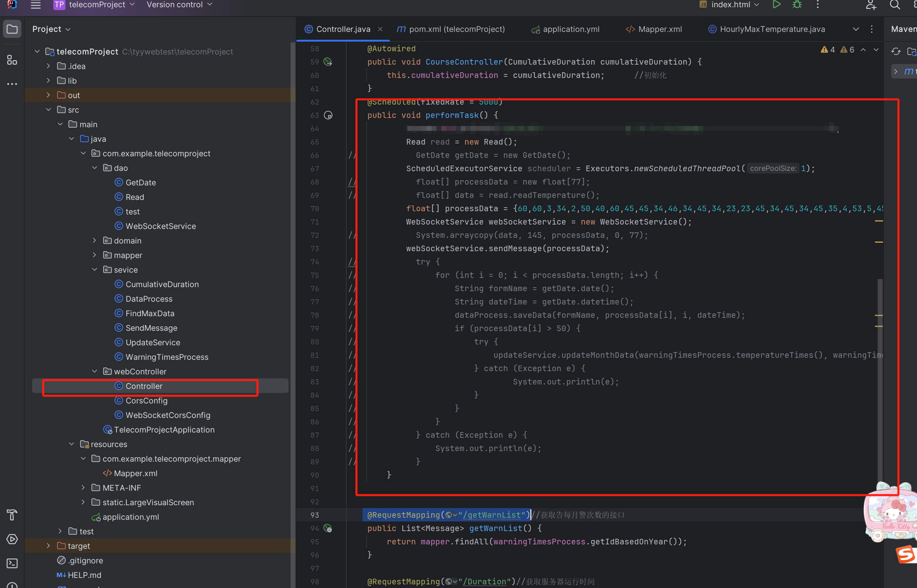The image size is (917, 588).
Task: Jump to next warning with down arrow
Action: tap(876, 49)
